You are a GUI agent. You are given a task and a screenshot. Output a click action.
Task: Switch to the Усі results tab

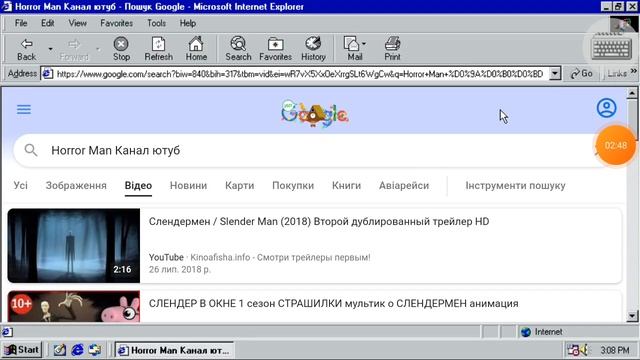click(20, 185)
